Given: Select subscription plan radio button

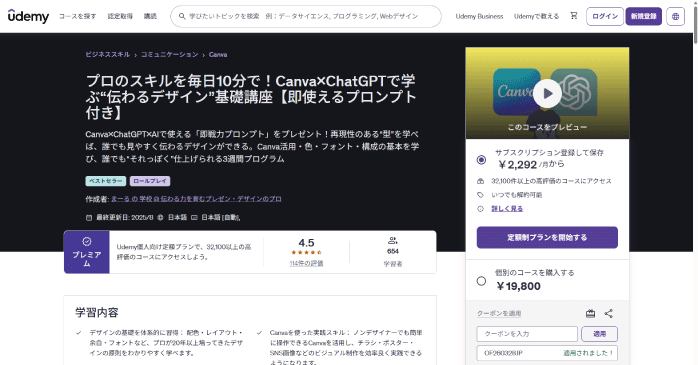Looking at the screenshot, I should (481, 159).
